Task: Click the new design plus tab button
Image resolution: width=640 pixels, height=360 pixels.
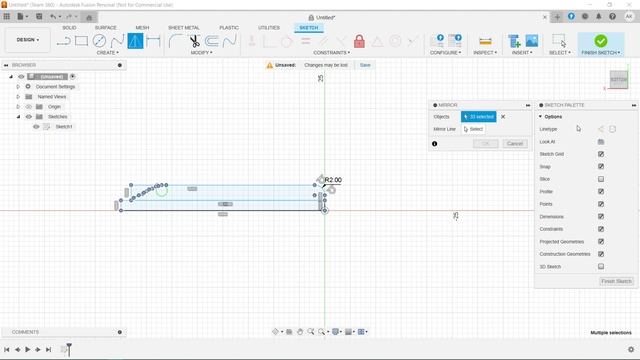Action: click(557, 17)
